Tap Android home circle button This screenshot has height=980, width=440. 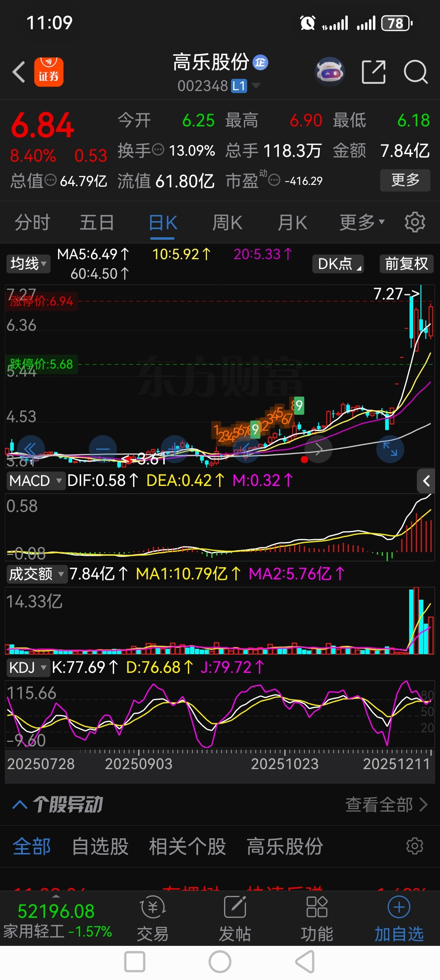coord(220,962)
